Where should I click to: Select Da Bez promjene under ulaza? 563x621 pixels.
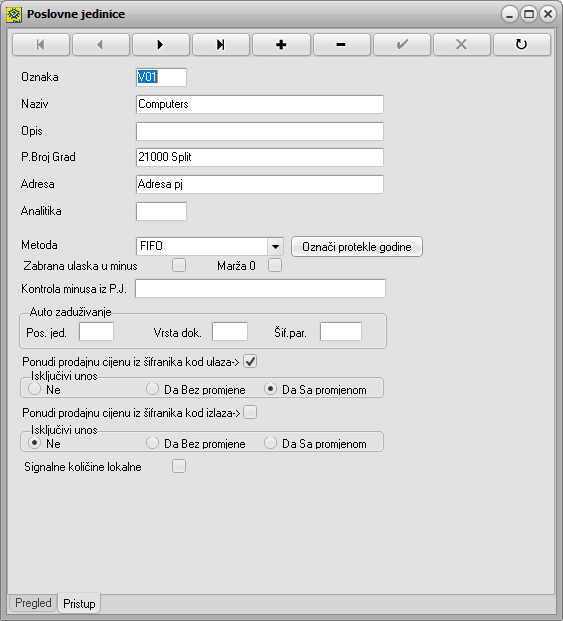[152, 389]
